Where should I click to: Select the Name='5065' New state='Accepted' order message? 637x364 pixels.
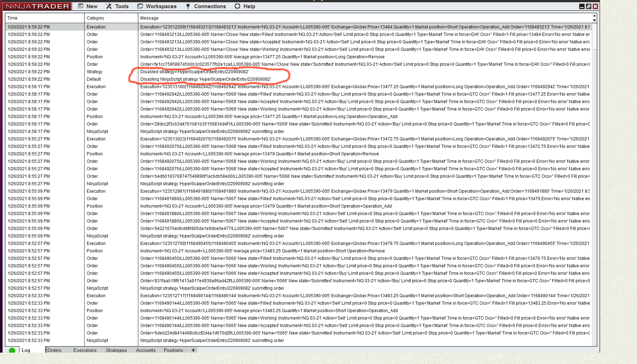coord(365,326)
